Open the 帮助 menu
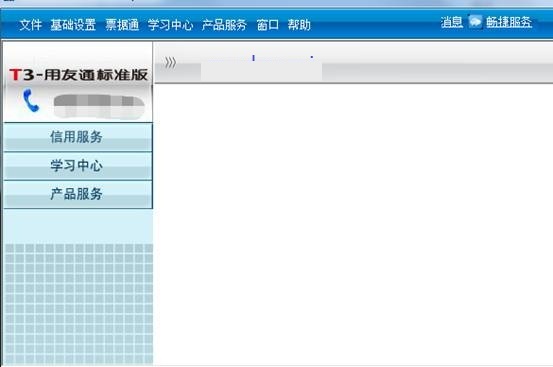Image resolution: width=553 pixels, height=367 pixels. (299, 25)
